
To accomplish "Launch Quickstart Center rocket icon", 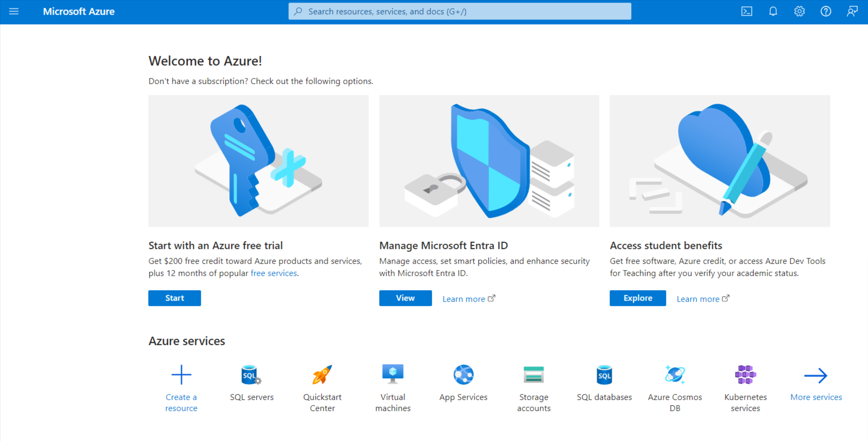I will click(322, 375).
